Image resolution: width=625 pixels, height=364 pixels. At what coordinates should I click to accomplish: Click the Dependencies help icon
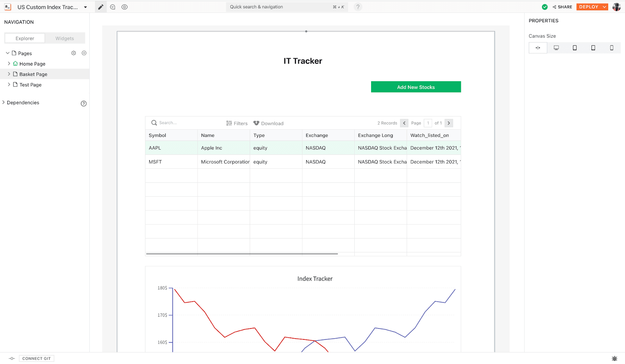point(84,103)
